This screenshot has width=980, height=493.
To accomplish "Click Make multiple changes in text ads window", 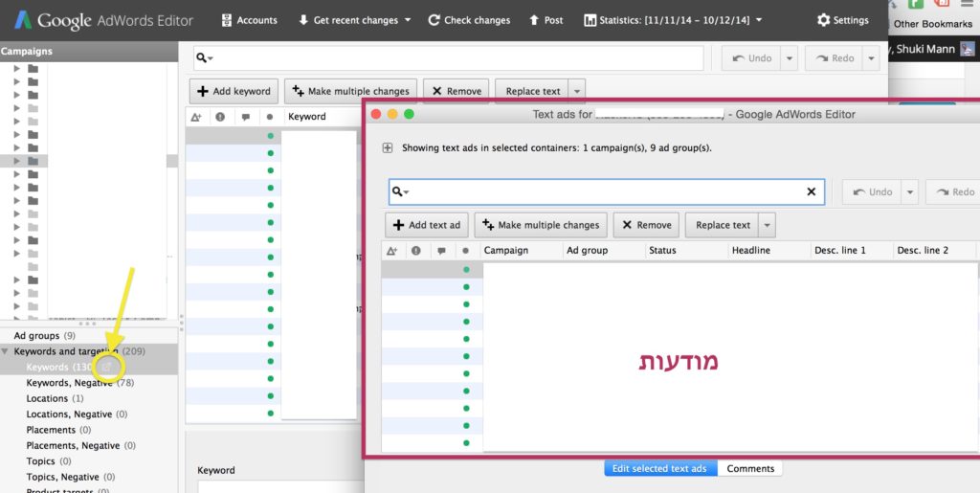I will tap(542, 225).
